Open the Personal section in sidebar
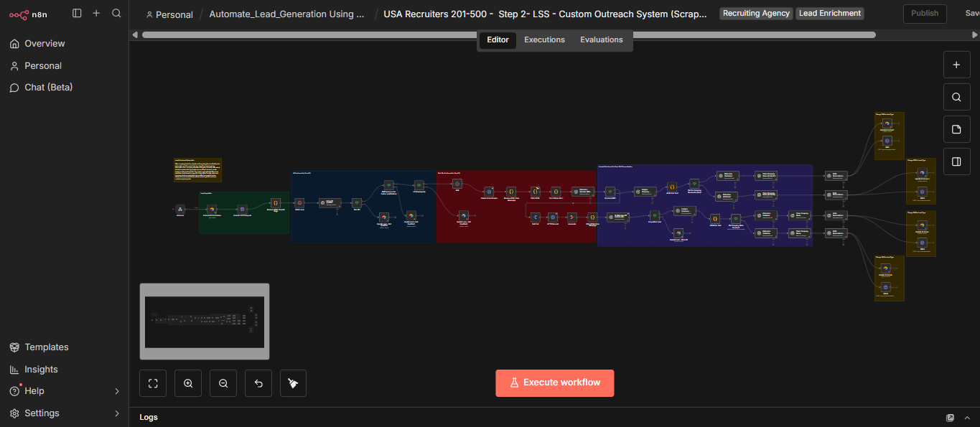This screenshot has width=980, height=427. pyautogui.click(x=43, y=65)
